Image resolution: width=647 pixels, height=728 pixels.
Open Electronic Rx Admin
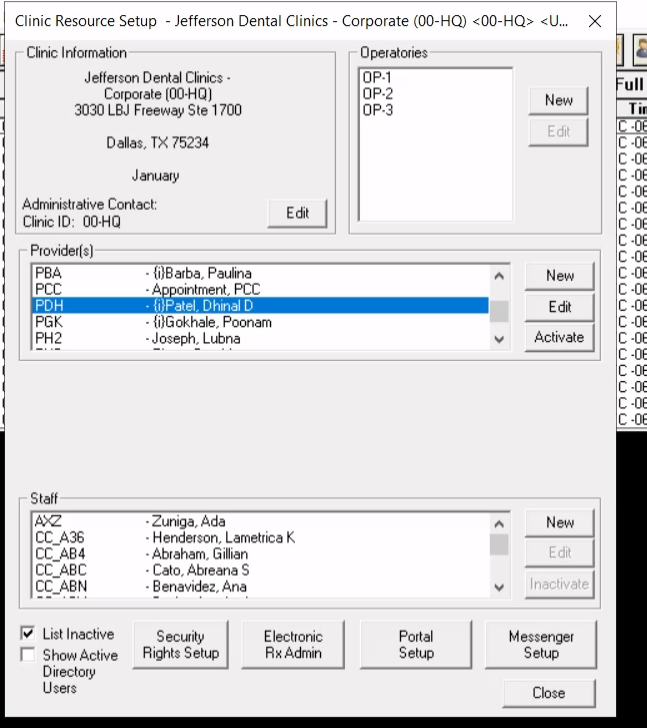(x=293, y=644)
